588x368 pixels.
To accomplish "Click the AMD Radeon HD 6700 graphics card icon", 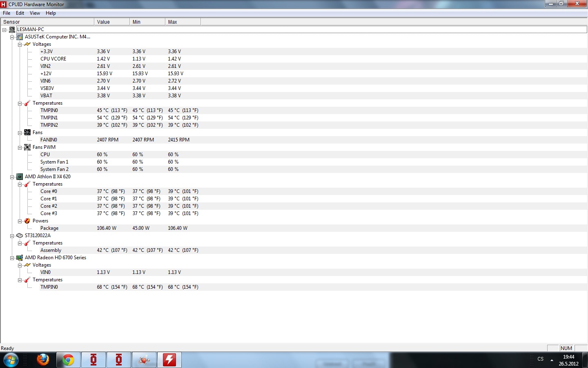I will [x=20, y=258].
